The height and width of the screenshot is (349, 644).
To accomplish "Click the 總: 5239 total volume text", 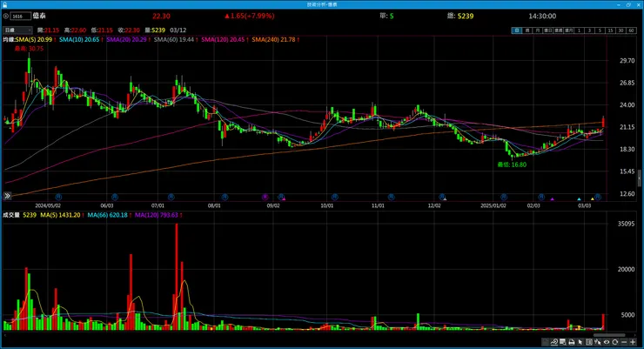I will [460, 16].
